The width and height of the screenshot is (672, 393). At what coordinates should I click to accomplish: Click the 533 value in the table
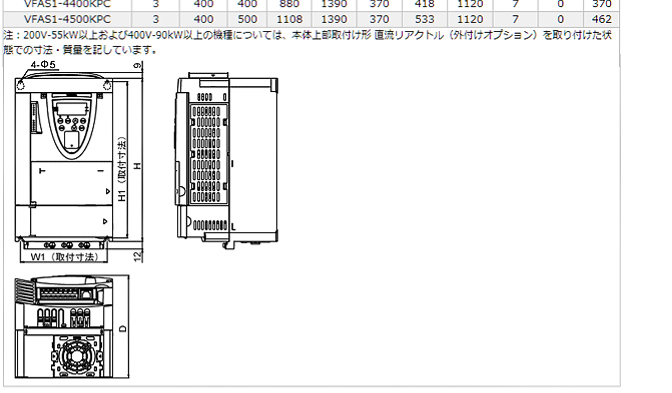424,19
